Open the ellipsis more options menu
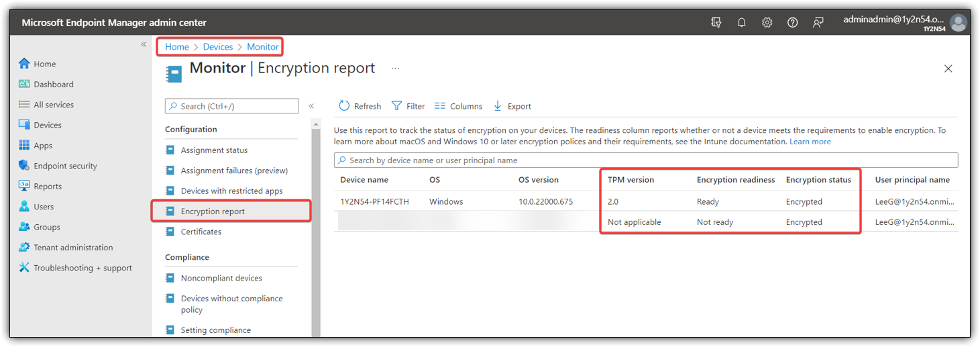Viewport: 980px width, 347px height. tap(395, 68)
